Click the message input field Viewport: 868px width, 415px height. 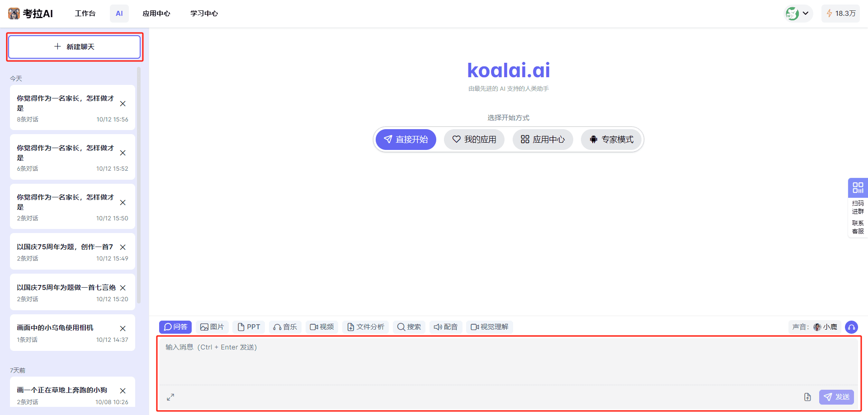click(x=508, y=361)
